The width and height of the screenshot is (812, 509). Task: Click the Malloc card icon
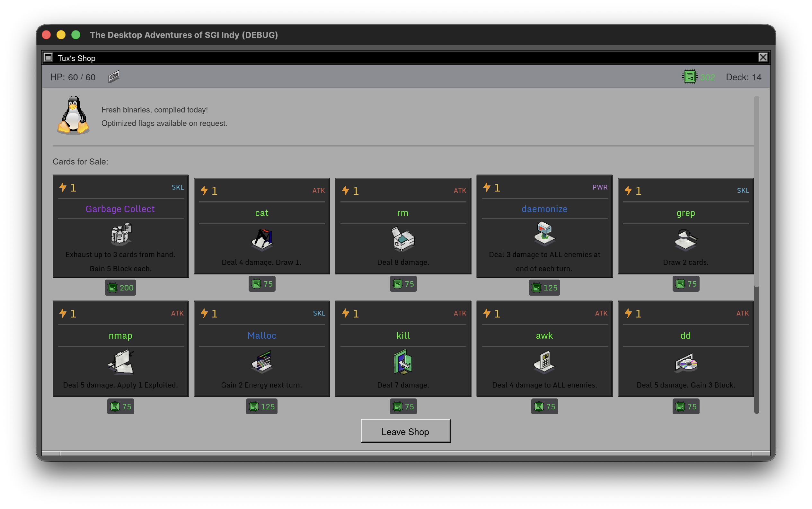pyautogui.click(x=262, y=362)
